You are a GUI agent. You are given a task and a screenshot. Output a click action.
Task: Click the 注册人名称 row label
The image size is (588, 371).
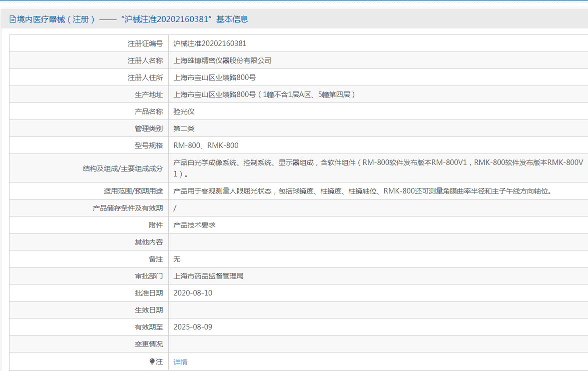(x=145, y=60)
